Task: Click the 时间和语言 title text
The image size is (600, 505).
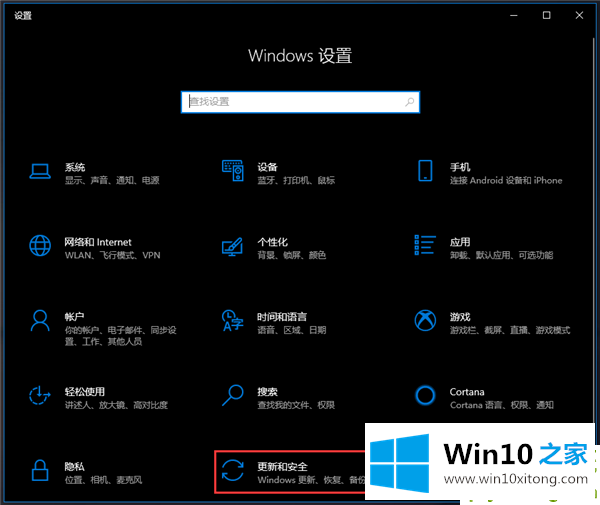Action: [x=282, y=317]
